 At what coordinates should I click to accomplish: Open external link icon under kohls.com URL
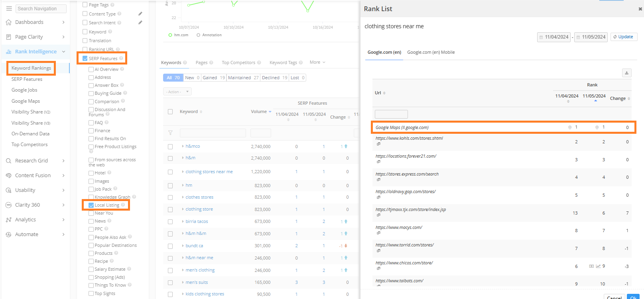378,144
